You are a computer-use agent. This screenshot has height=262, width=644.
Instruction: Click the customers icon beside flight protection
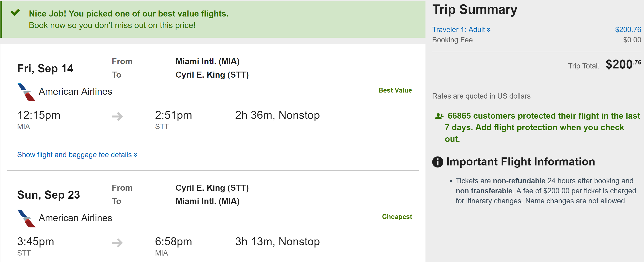point(439,116)
